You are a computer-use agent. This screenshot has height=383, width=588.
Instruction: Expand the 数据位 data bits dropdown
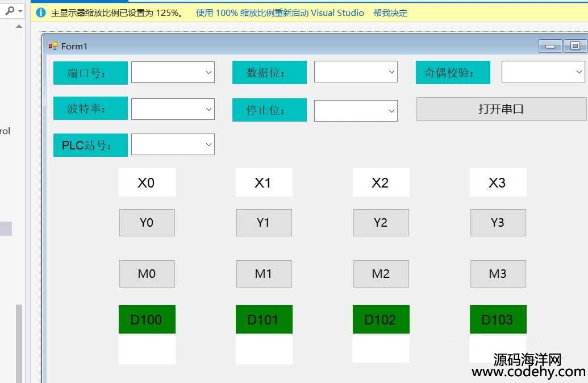tap(356, 72)
